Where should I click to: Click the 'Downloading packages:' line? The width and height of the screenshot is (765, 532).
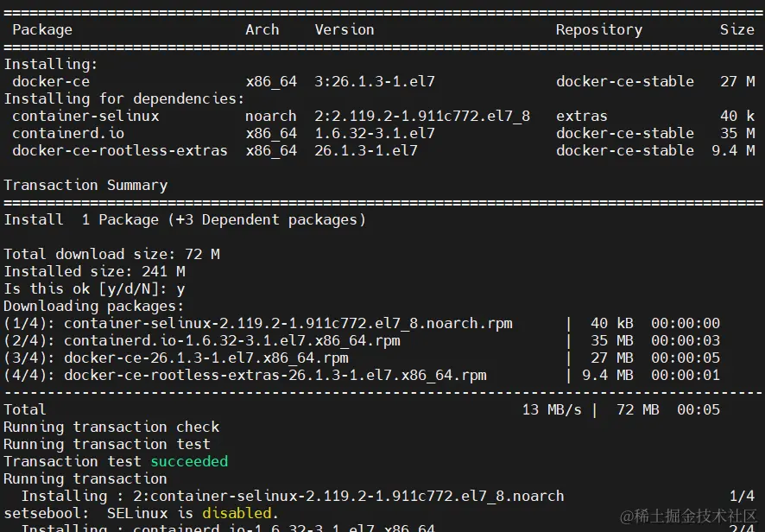click(x=94, y=307)
